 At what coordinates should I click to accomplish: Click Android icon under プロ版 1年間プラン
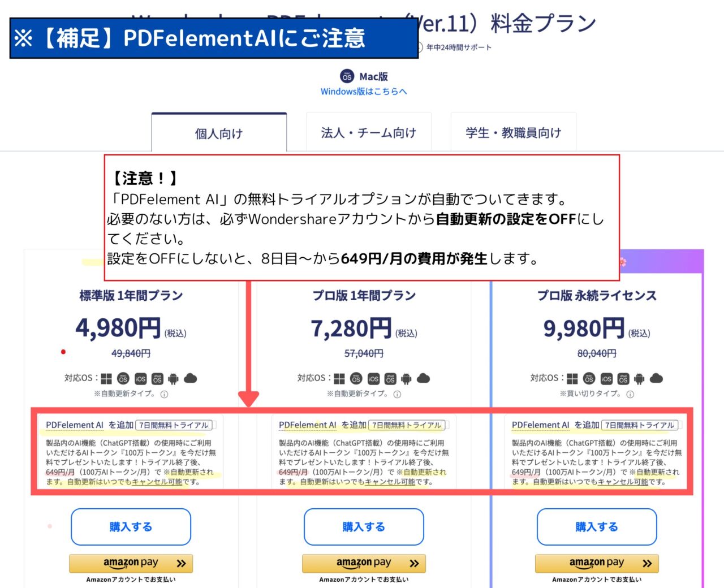[x=407, y=379]
